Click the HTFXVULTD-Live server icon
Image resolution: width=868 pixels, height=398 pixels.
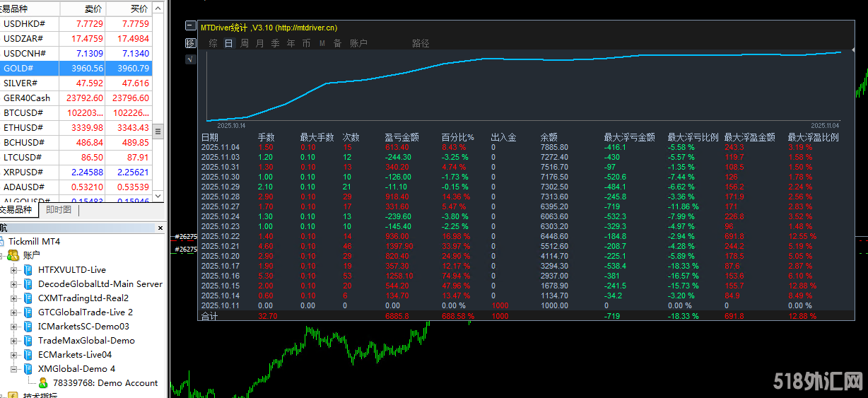[x=28, y=270]
